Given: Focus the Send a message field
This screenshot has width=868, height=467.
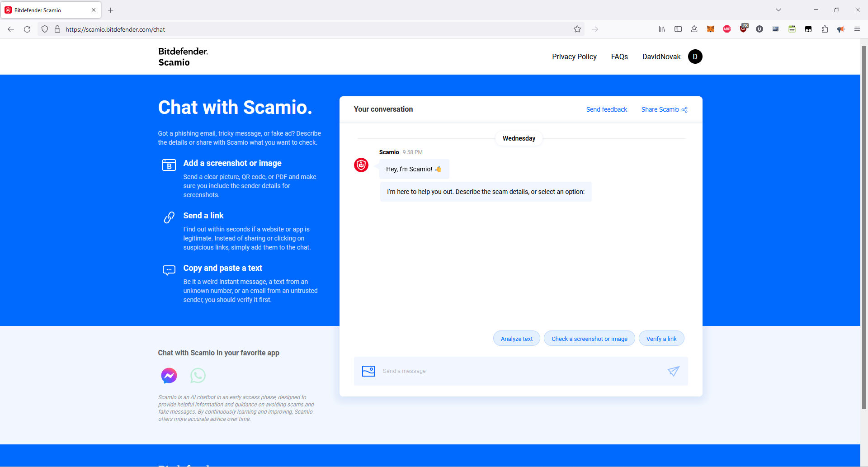Looking at the screenshot, I should point(520,371).
